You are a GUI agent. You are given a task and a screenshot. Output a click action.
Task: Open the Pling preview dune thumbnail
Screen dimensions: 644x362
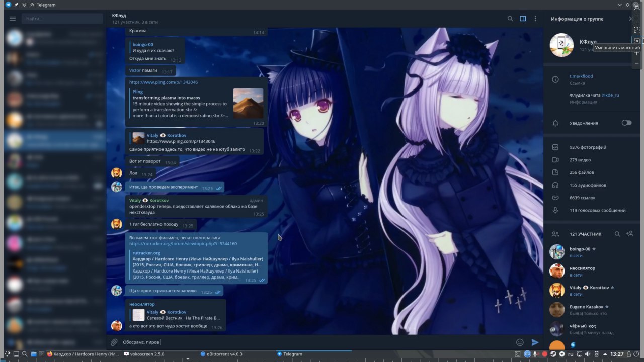248,104
